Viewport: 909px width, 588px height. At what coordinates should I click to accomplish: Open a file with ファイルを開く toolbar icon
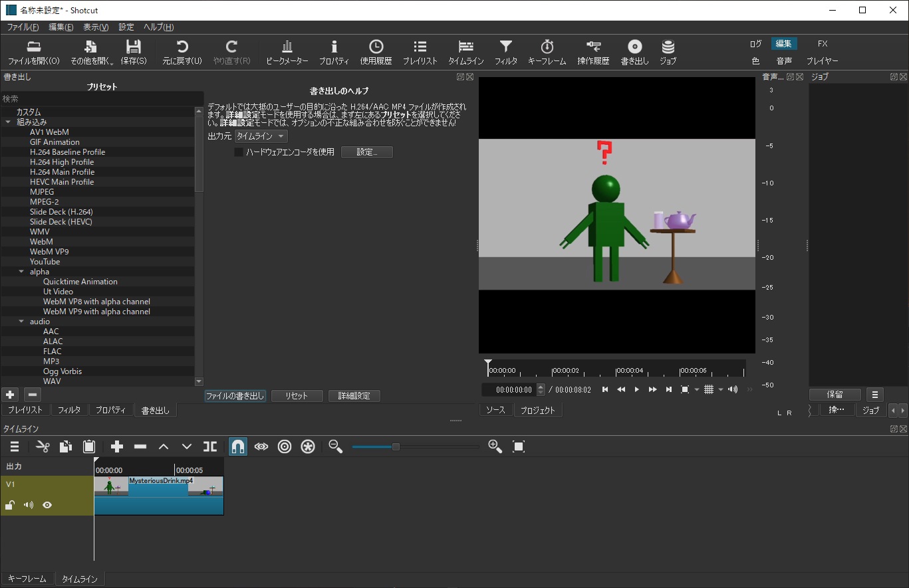pos(33,52)
